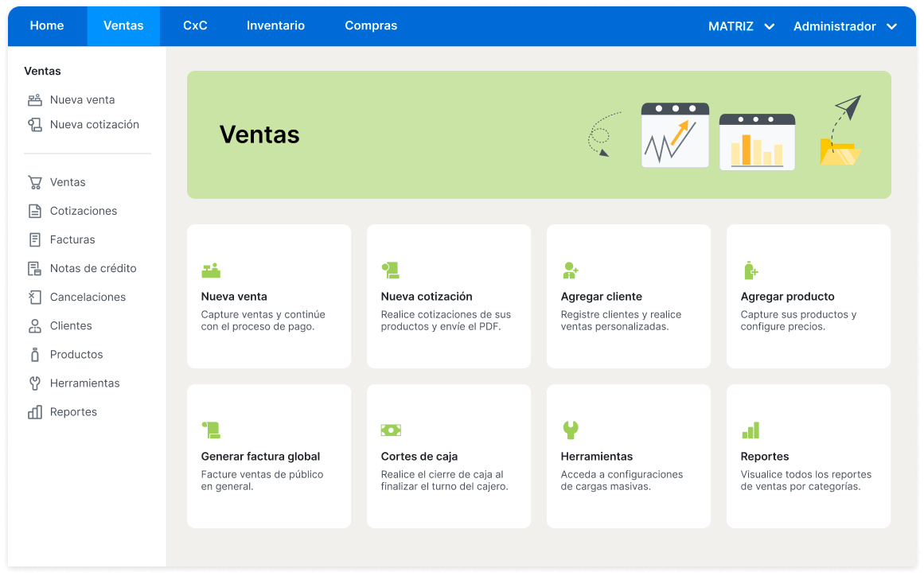
Task: Click the Reportes card title
Action: pos(765,457)
